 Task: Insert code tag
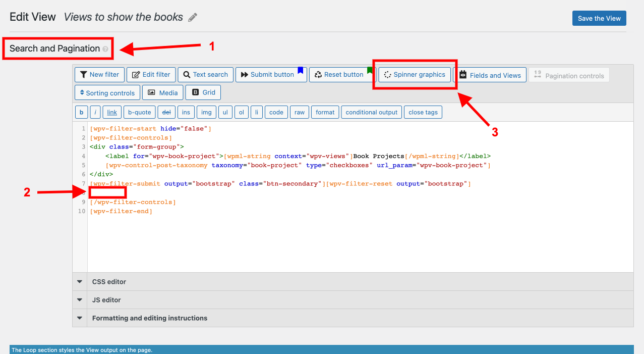tap(276, 112)
